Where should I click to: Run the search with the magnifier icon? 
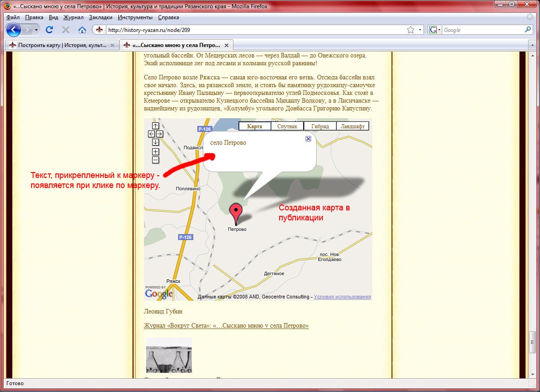(x=528, y=30)
